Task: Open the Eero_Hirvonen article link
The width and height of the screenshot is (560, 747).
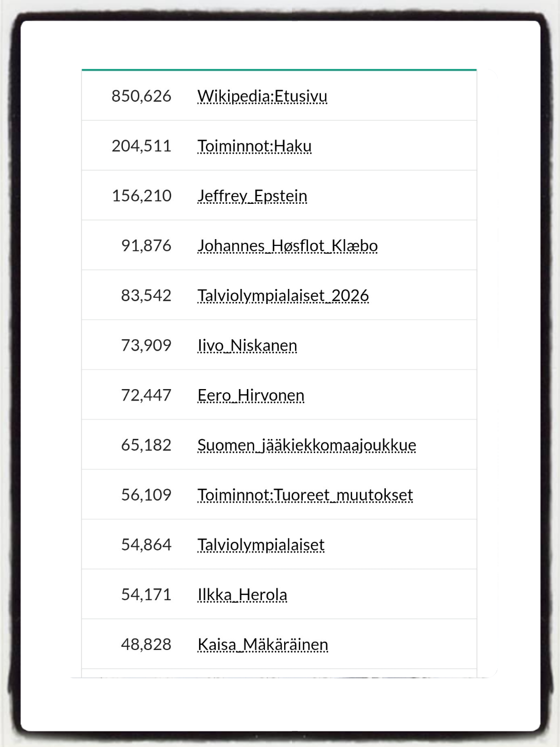Action: 251,395
